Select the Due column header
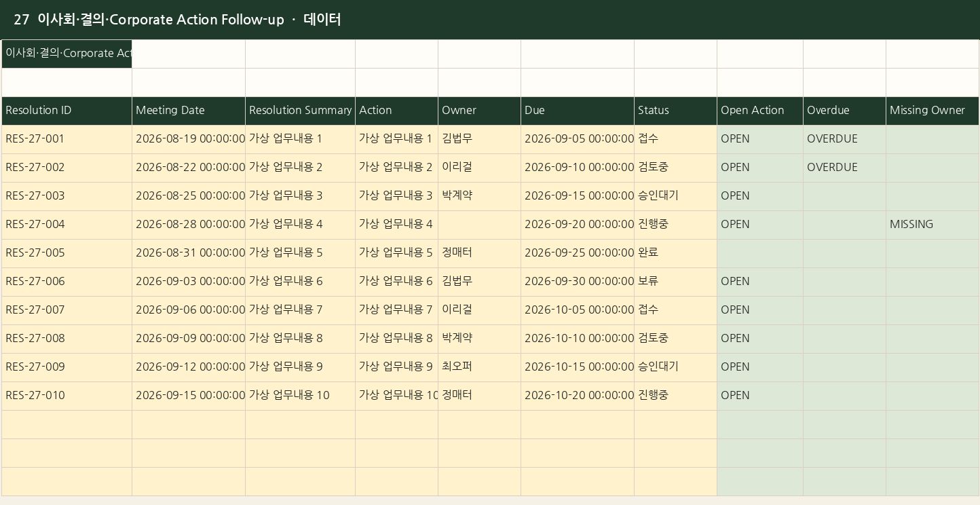The image size is (980, 505). (578, 111)
